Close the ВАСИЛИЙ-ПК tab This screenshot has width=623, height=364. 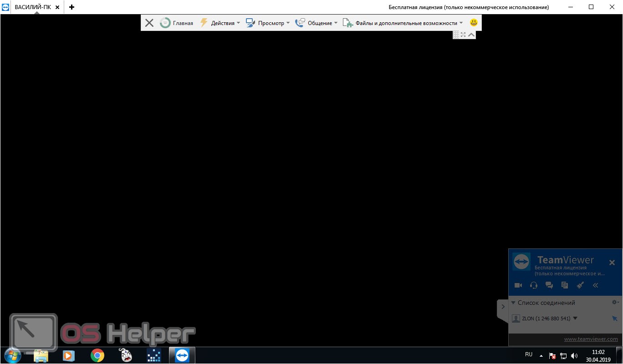[57, 7]
